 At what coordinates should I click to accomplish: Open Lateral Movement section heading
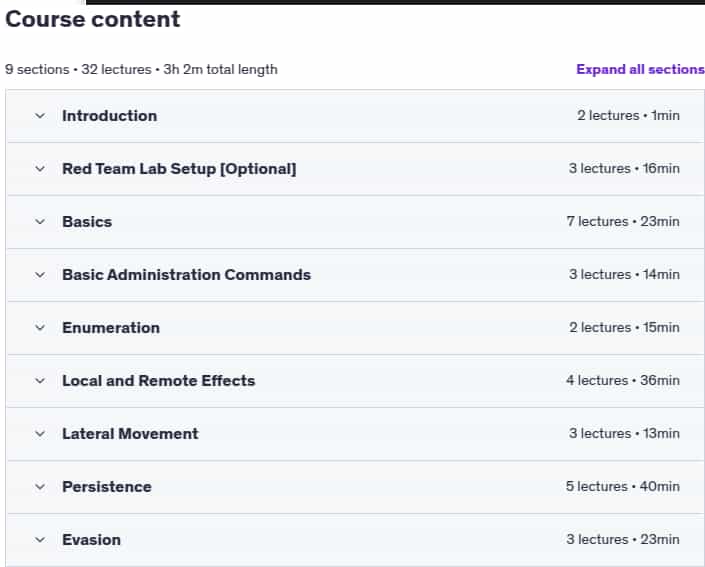130,434
